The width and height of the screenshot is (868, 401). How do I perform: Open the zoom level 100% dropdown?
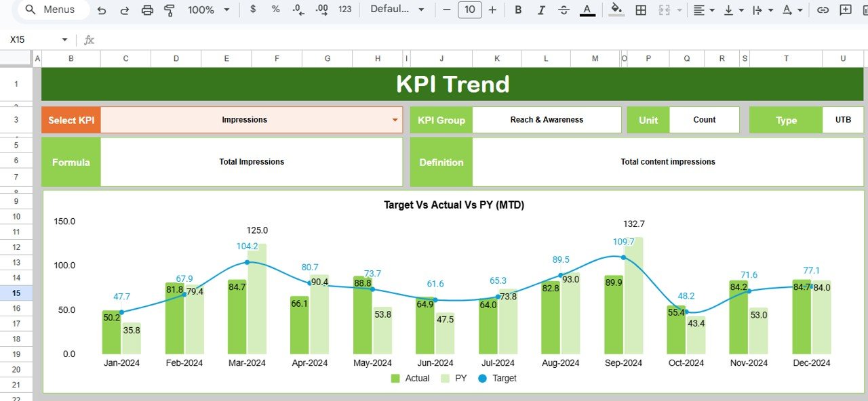(x=209, y=10)
